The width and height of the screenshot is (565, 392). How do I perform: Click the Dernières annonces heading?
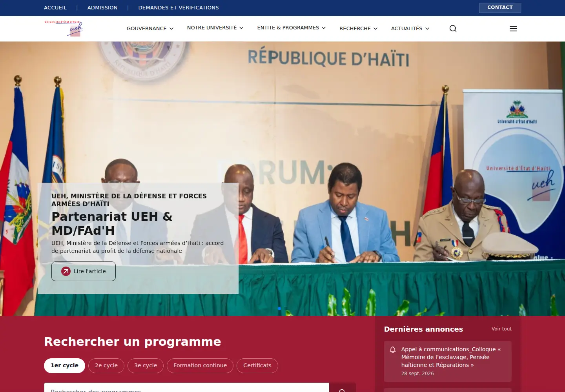[423, 329]
